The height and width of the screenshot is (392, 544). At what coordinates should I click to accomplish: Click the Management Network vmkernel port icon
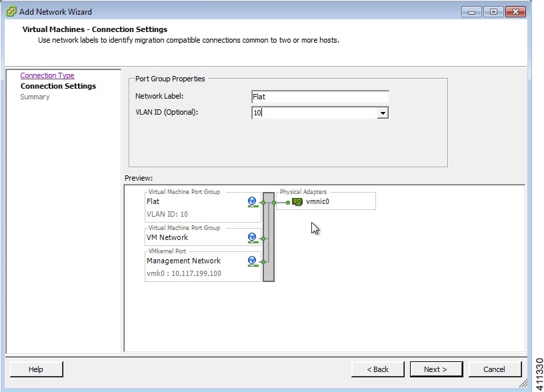coord(253,261)
